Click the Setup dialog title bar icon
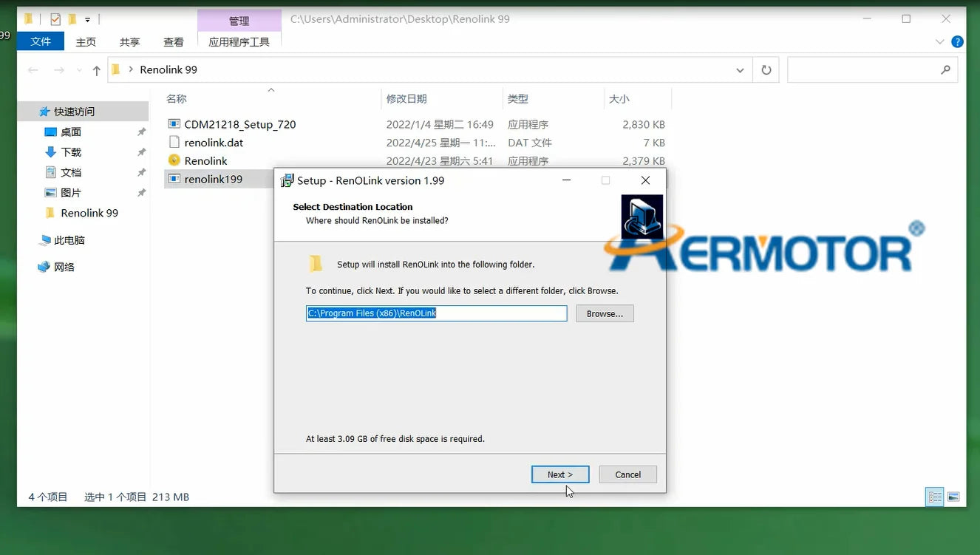Viewport: 980px width, 555px height. [287, 180]
